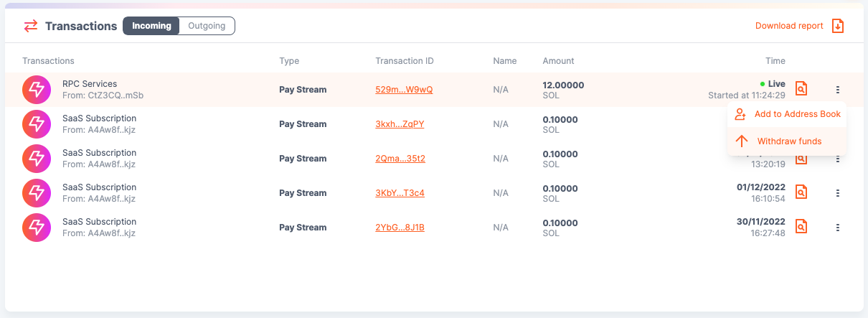Click the Withdraw funds up-arrow icon

coord(742,141)
